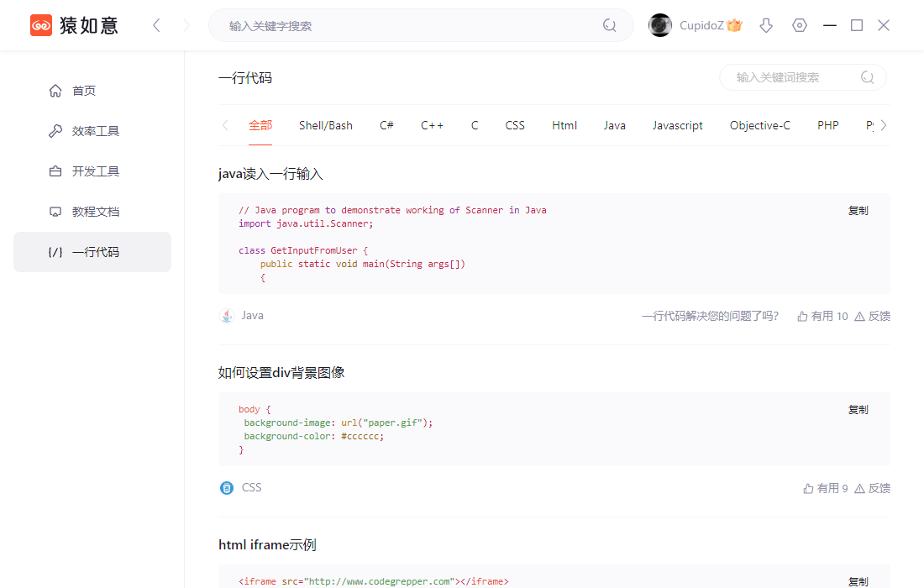Open the download icon in title bar

(x=766, y=25)
